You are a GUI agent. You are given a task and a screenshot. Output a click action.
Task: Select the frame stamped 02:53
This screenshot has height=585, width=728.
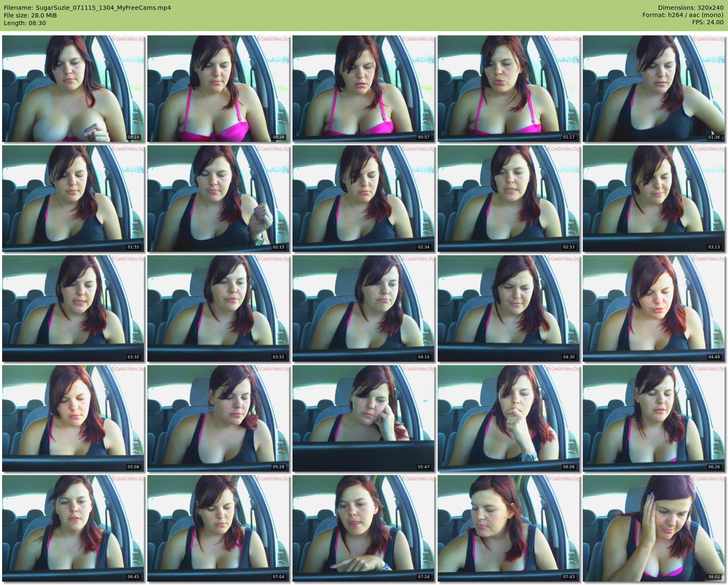[x=509, y=199]
